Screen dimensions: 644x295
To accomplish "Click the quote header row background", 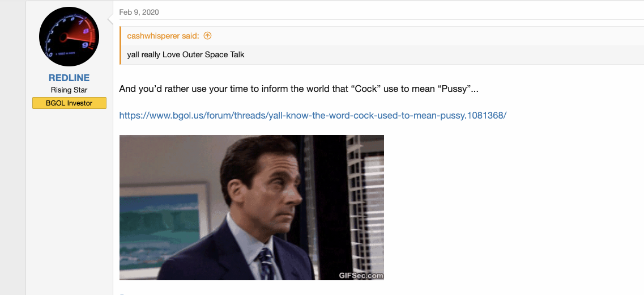I will pos(382,36).
